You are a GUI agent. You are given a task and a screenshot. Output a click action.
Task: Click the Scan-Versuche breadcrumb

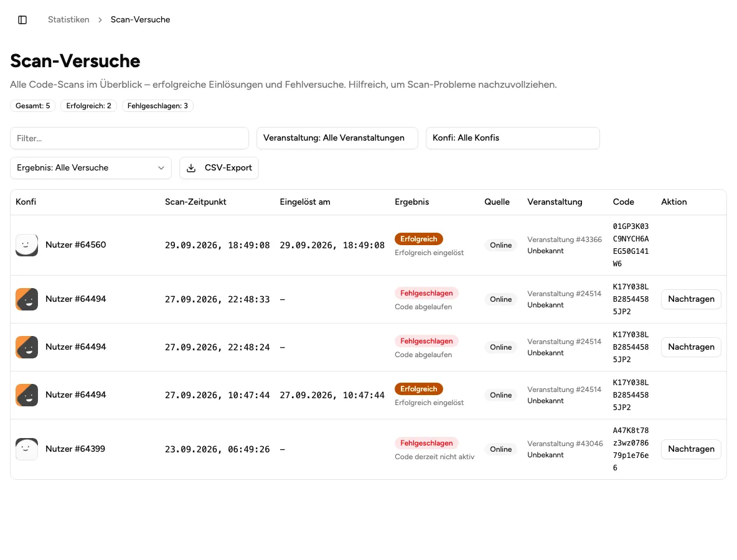[x=141, y=20]
